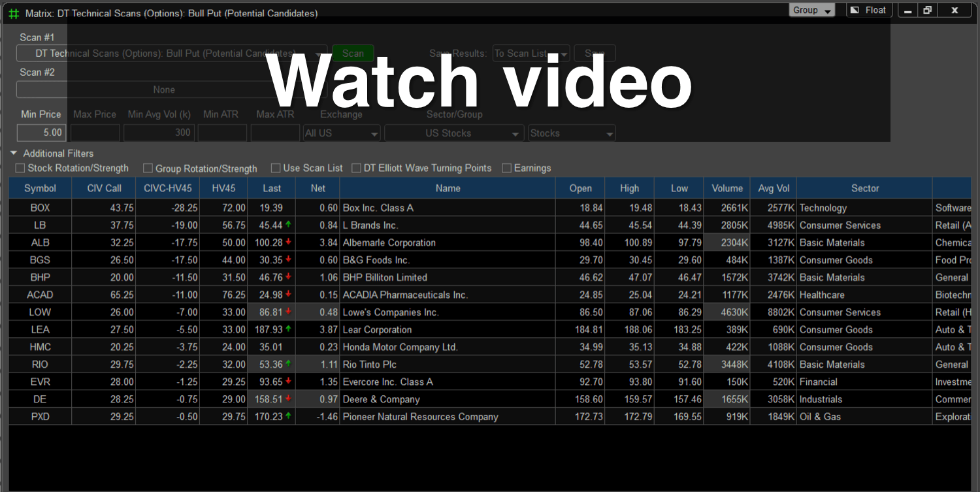Screen dimensions: 980x492
Task: Click the green Scan button
Action: 353,54
